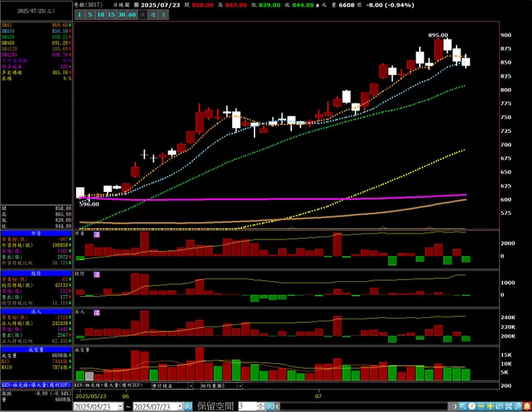The image size is (532, 412).
Task: Click the left arrow of horizontal scrollbar
Action: 278,406
